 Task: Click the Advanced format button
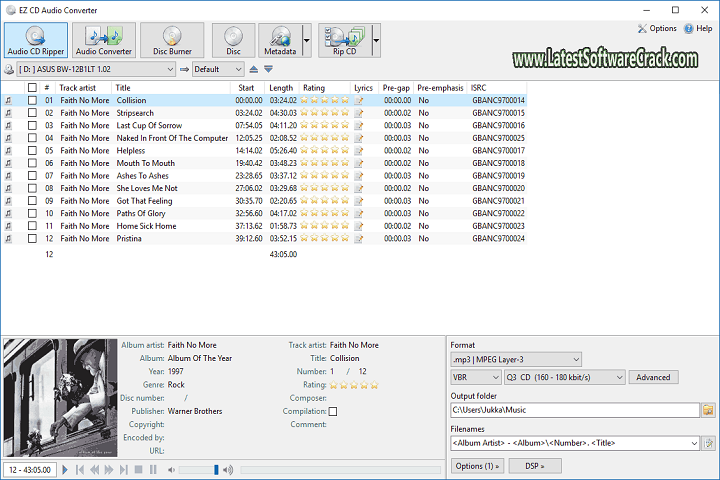click(653, 377)
